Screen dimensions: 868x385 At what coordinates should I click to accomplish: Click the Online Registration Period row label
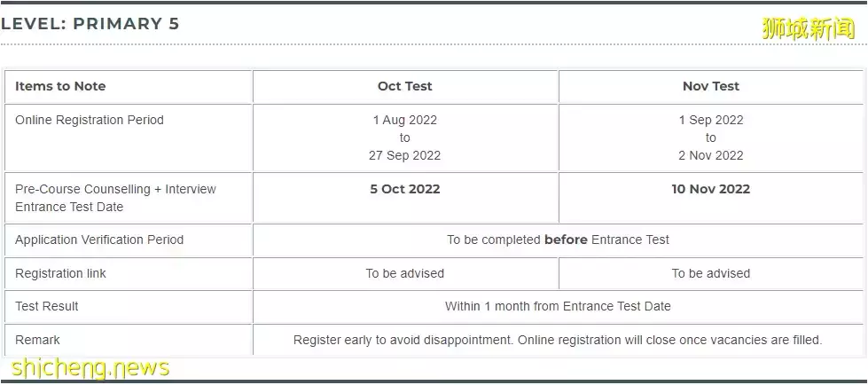point(90,121)
